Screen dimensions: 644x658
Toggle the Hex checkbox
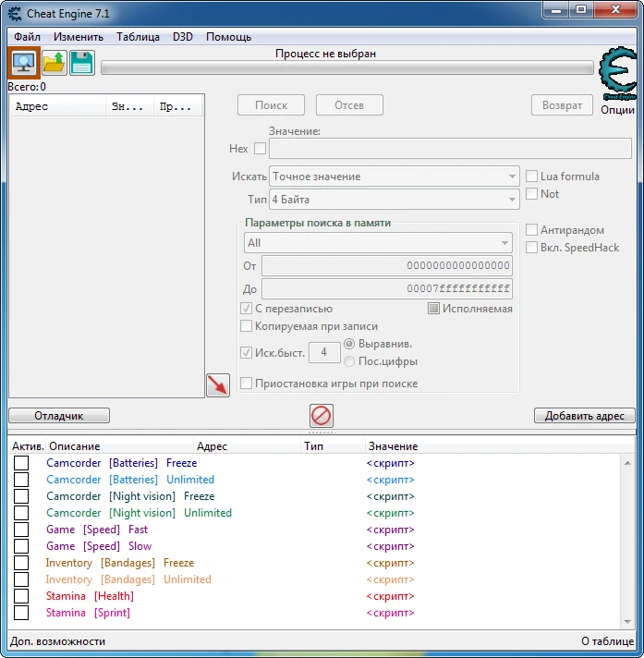(x=261, y=148)
